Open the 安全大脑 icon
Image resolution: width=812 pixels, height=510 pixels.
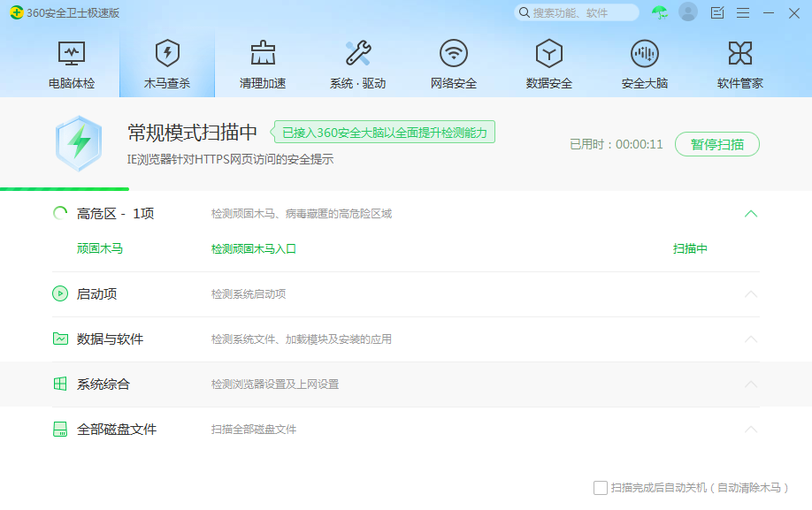tap(645, 53)
